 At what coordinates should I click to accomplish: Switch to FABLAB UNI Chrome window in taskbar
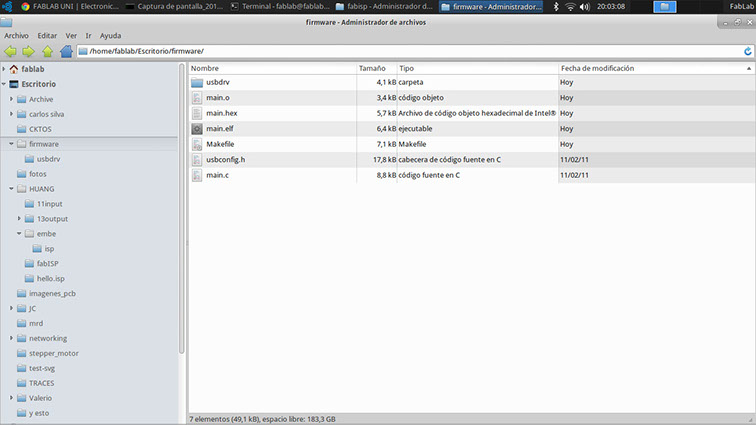[70, 7]
